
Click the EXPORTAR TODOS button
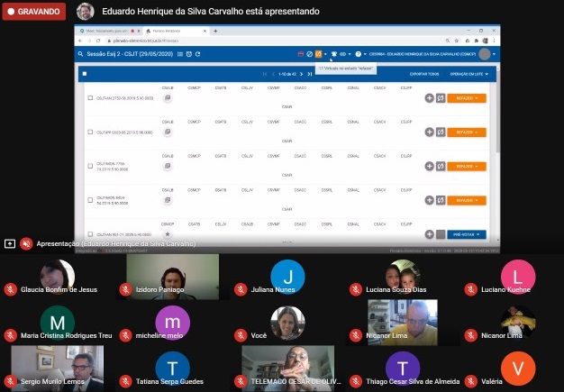423,73
